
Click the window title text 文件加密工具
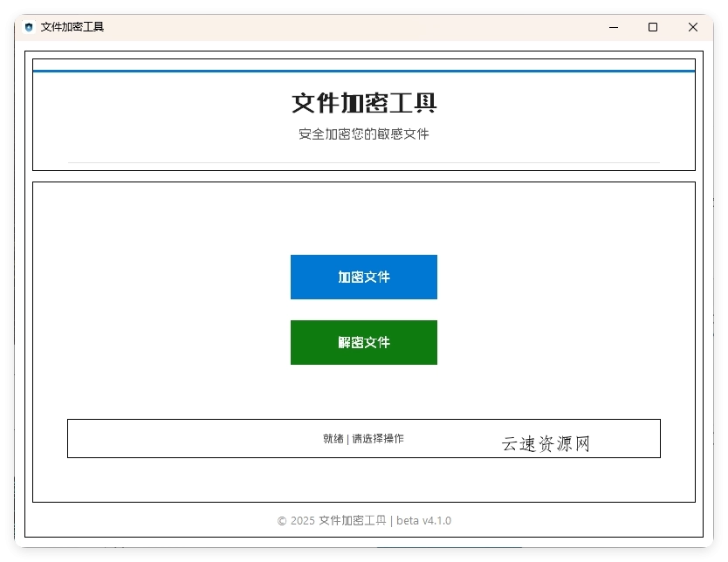[x=70, y=27]
